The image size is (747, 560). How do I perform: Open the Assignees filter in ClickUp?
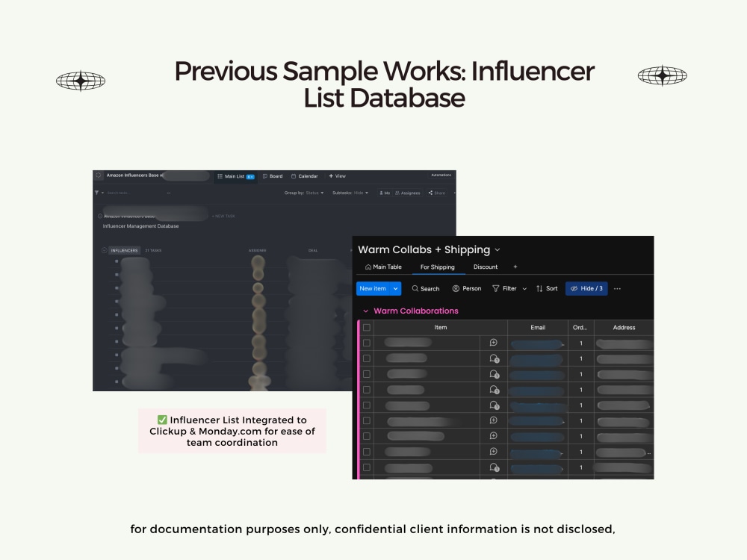(408, 193)
